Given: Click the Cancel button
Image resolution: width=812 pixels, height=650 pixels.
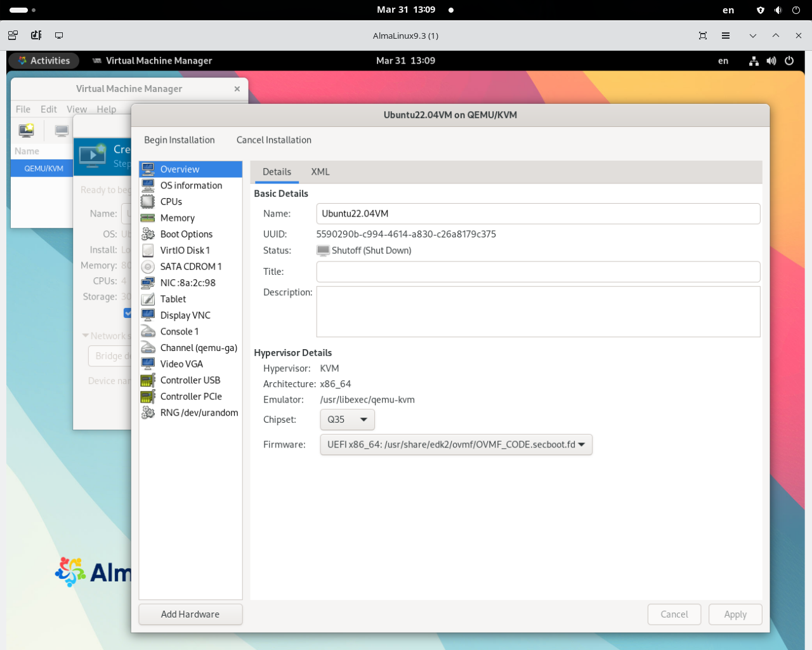Looking at the screenshot, I should pyautogui.click(x=674, y=614).
